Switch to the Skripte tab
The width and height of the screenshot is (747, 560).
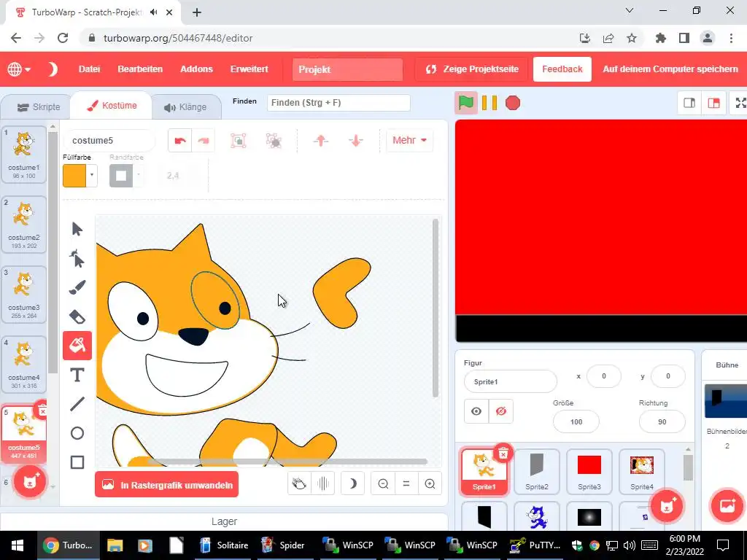pos(38,107)
